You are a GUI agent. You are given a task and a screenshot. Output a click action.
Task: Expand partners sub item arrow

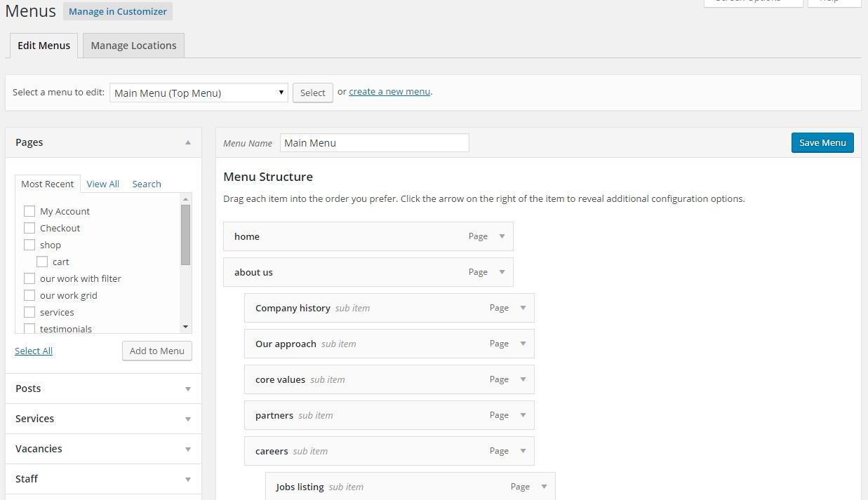tap(523, 415)
